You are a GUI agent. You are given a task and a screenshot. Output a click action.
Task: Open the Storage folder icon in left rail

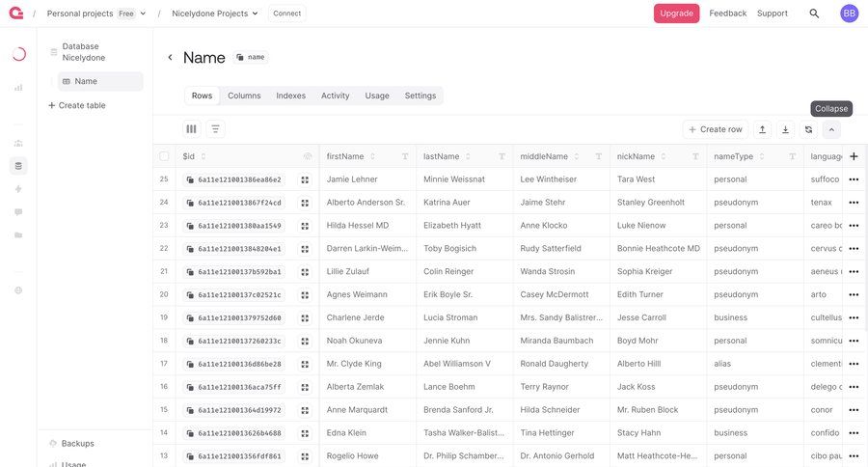[x=18, y=234]
